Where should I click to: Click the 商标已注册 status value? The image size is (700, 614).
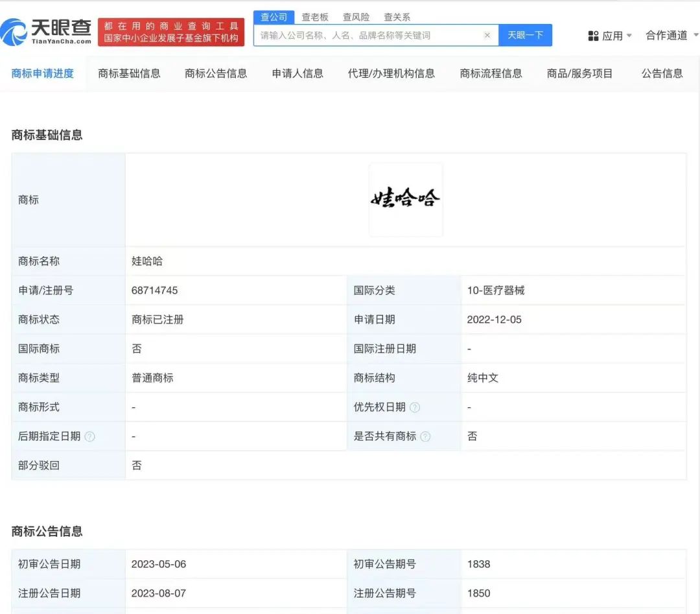[157, 320]
